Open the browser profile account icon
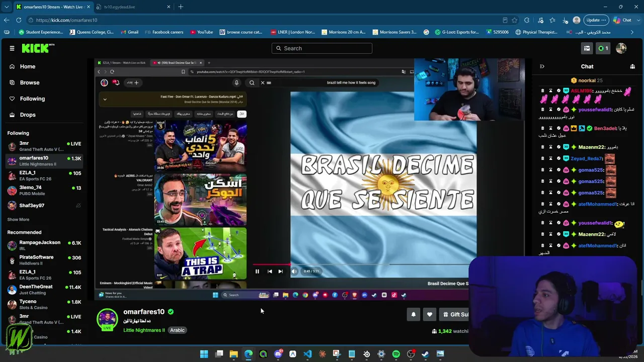This screenshot has height=362, width=644. click(577, 20)
